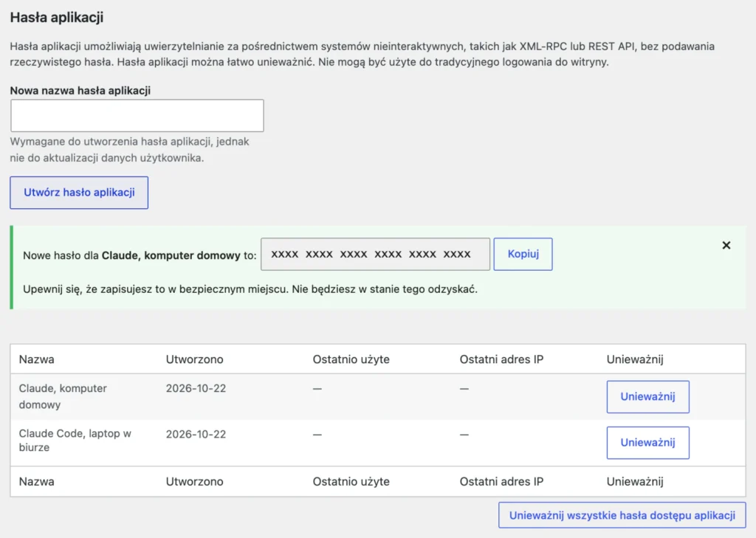Click footer 'Ostatni adres IP' column label

tap(501, 481)
